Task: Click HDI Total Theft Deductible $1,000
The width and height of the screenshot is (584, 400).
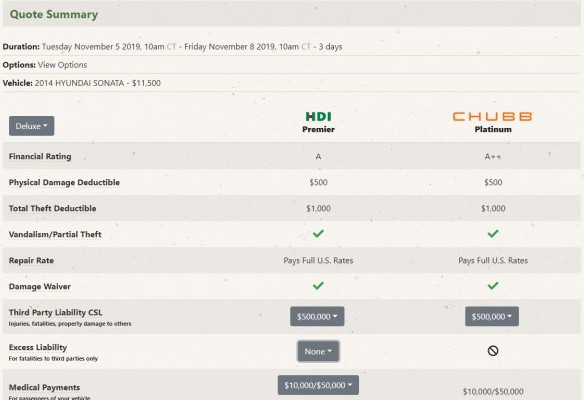Action: [x=318, y=209]
